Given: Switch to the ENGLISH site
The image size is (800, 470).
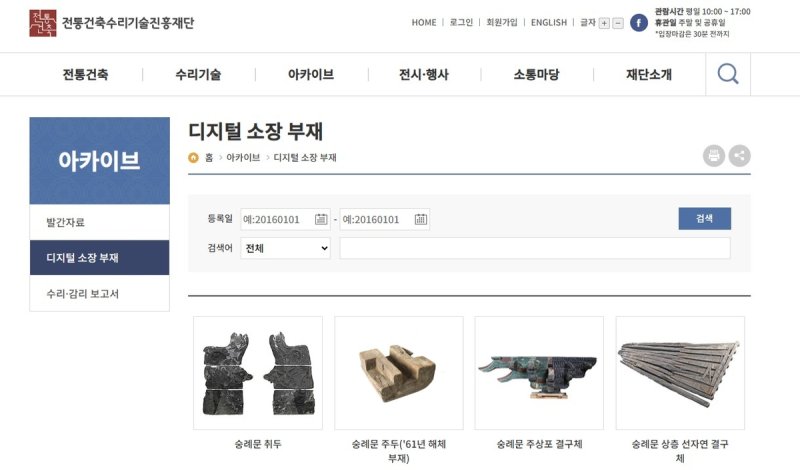Looking at the screenshot, I should coord(549,22).
